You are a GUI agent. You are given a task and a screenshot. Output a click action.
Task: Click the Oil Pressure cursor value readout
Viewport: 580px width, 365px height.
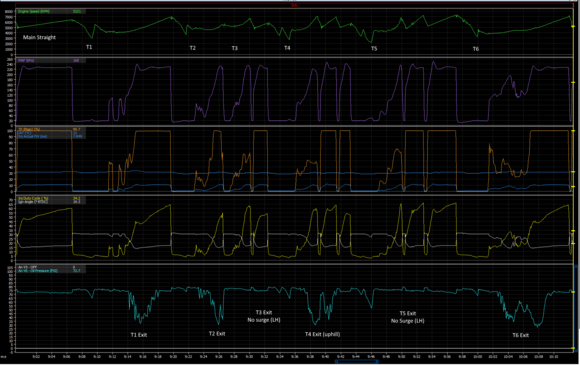click(x=77, y=271)
